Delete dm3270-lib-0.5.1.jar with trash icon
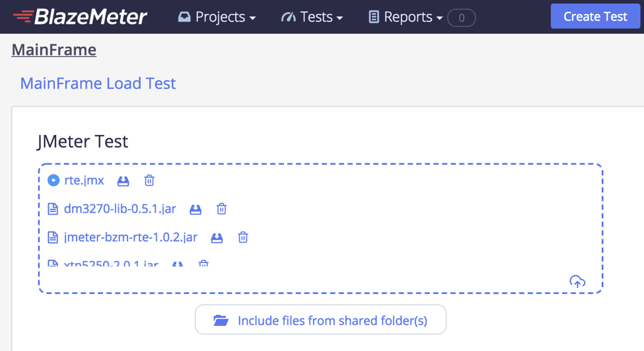The height and width of the screenshot is (351, 644). [x=221, y=209]
